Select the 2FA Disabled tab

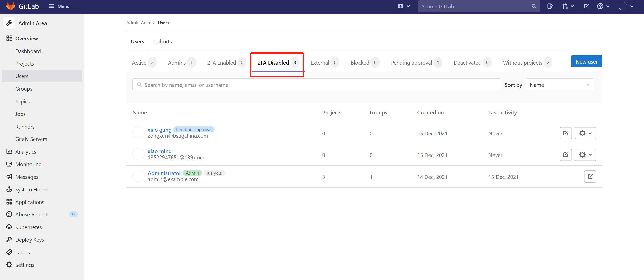coord(278,63)
